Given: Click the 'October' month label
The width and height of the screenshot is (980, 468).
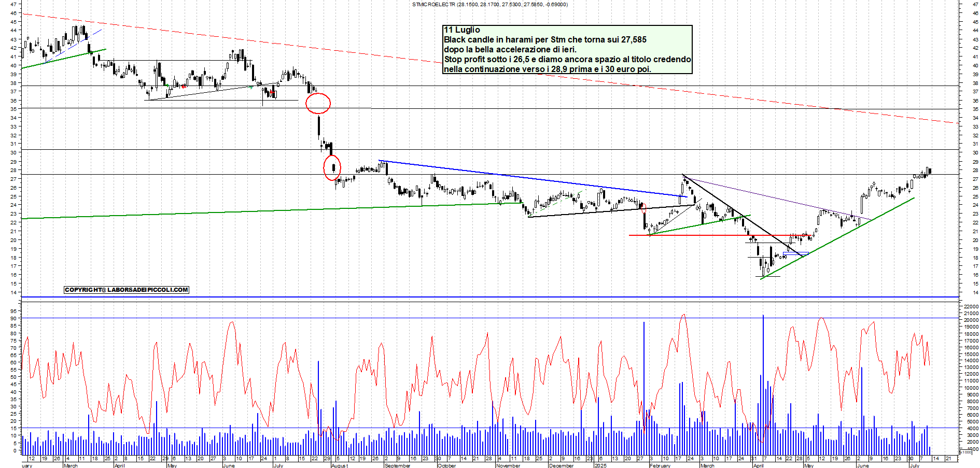Looking at the screenshot, I should tap(446, 465).
